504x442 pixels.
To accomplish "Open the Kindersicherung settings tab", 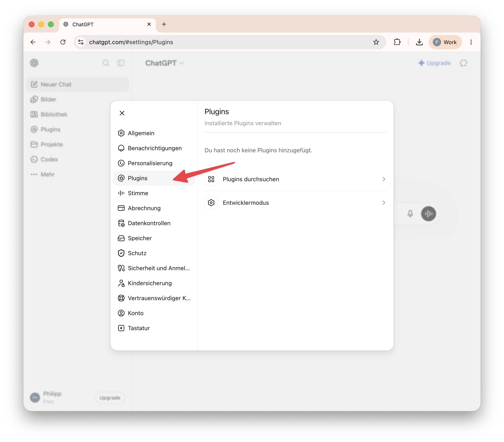I will 154,283.
